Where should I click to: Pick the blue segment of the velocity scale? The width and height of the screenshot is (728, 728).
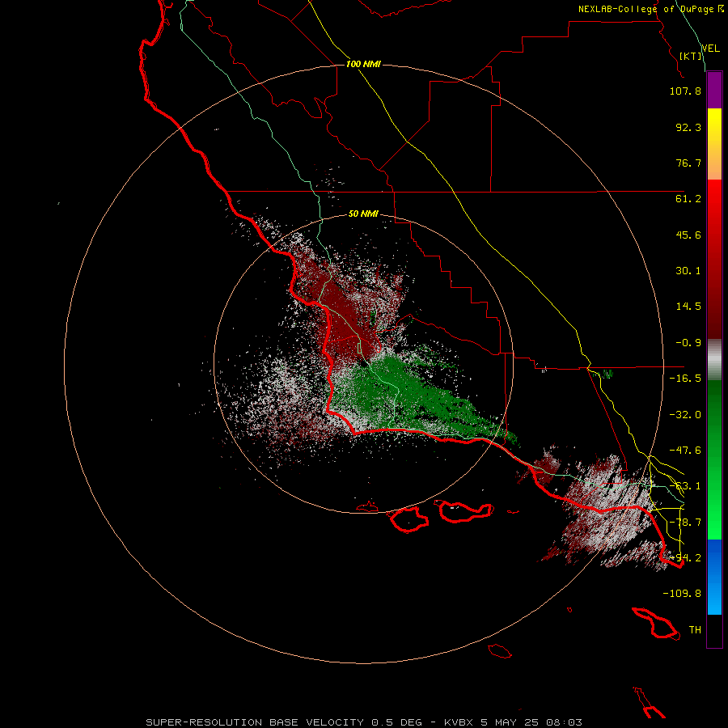pos(714,577)
